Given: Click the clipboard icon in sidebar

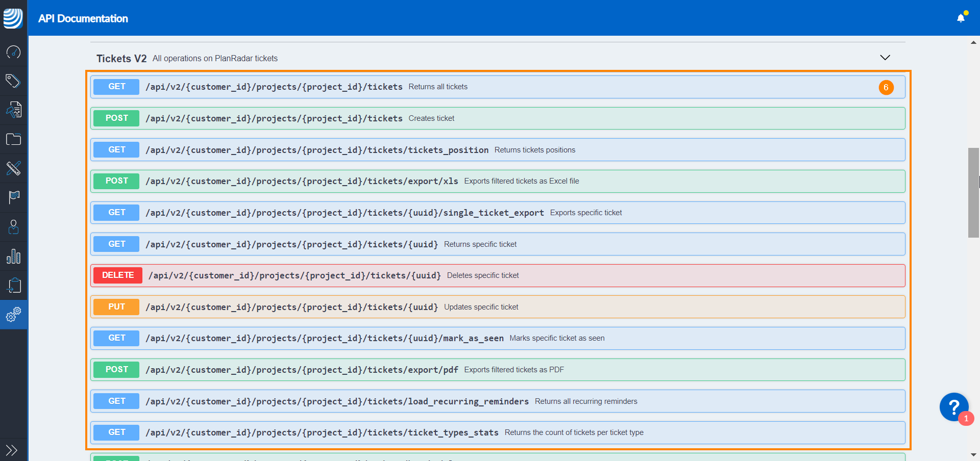Looking at the screenshot, I should click(13, 285).
